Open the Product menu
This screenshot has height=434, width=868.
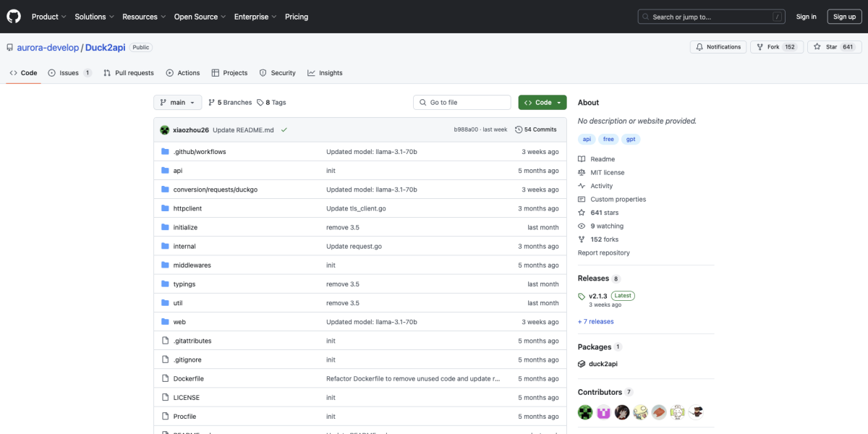point(48,16)
